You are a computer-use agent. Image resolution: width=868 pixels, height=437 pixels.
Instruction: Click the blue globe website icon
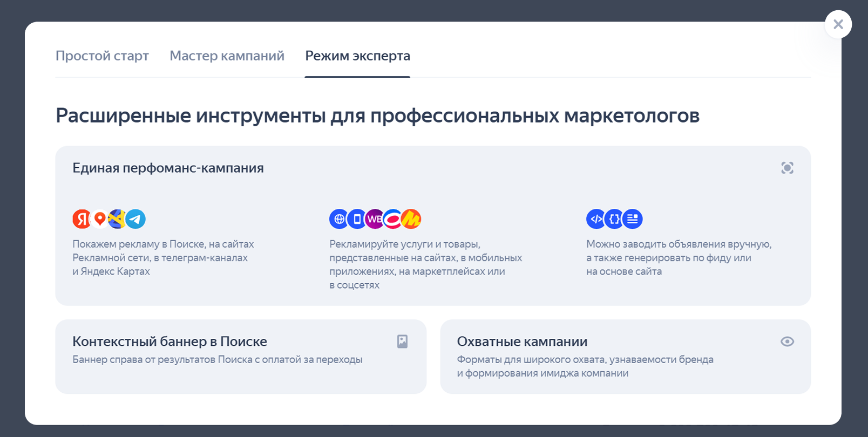[339, 219]
